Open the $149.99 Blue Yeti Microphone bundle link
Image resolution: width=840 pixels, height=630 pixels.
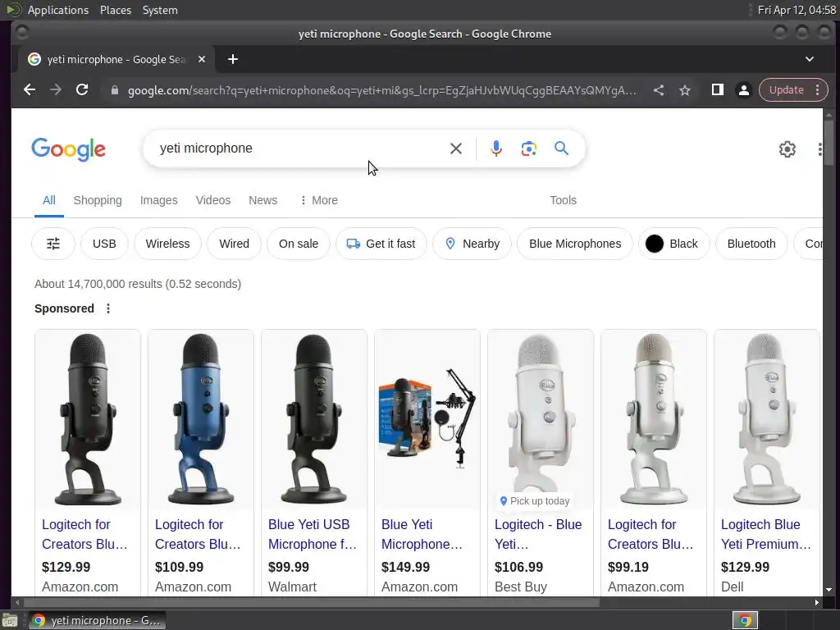pos(422,534)
